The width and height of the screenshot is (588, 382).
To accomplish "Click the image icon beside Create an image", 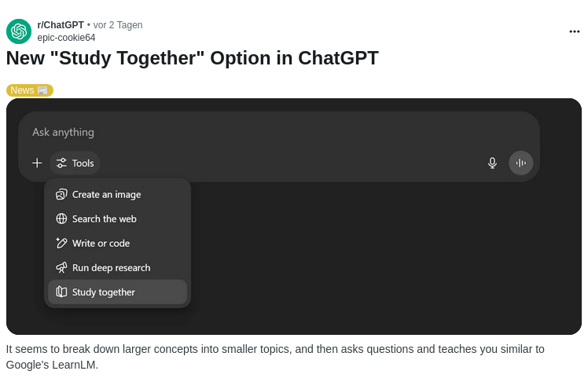I will pyautogui.click(x=61, y=194).
